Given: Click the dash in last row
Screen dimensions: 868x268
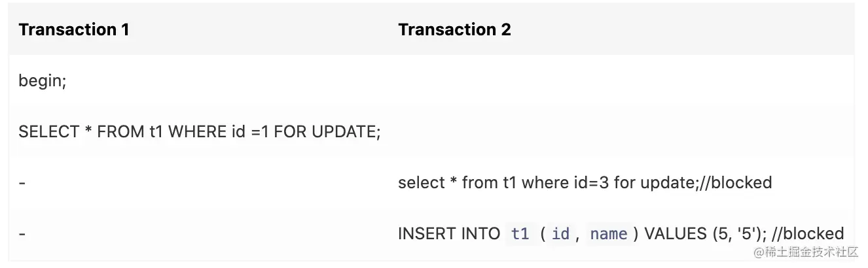Looking at the screenshot, I should tap(22, 233).
